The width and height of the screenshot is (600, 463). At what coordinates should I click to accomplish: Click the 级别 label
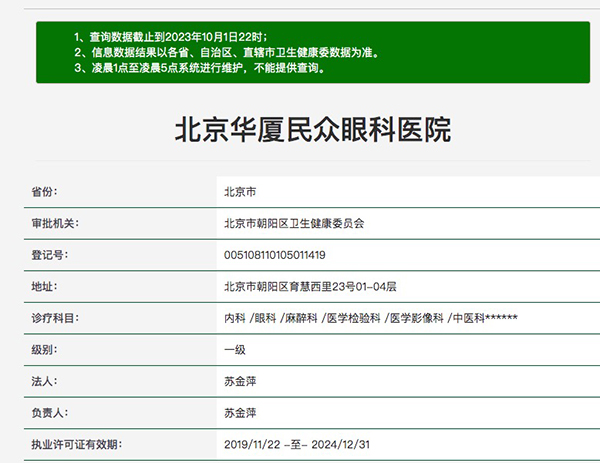[44, 350]
